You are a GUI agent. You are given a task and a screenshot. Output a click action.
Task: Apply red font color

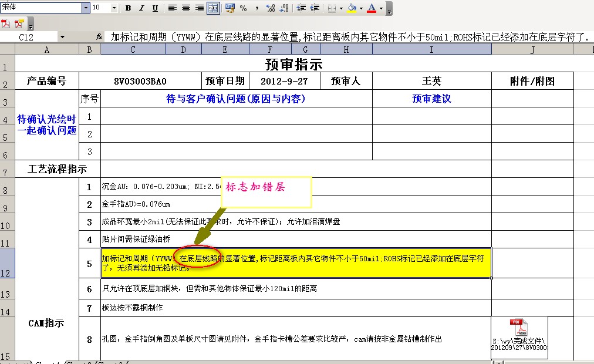(372, 8)
